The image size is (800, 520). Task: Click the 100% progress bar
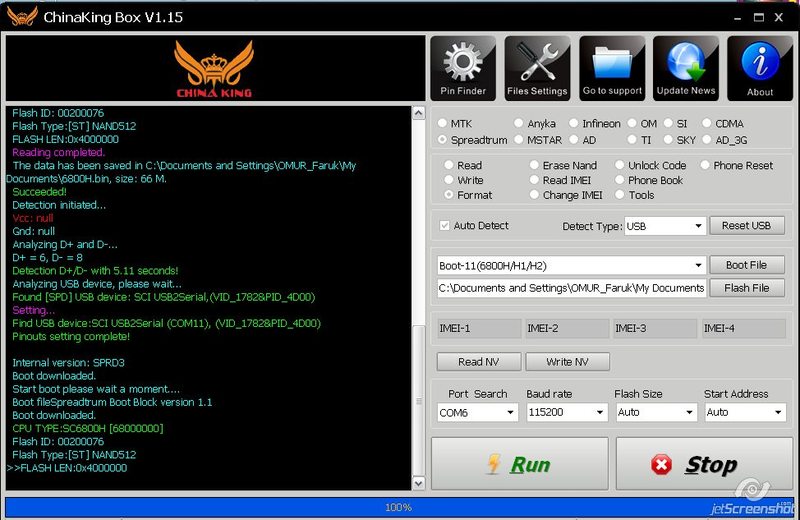pos(399,507)
